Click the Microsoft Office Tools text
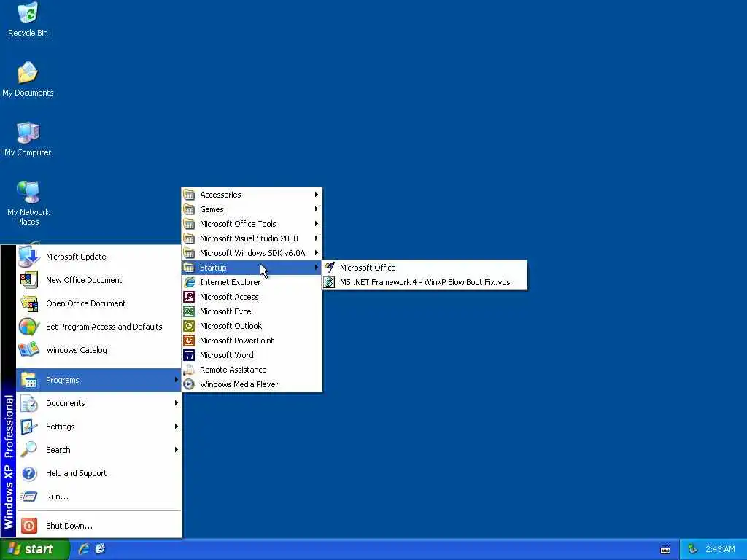This screenshot has height=560, width=747. [238, 224]
